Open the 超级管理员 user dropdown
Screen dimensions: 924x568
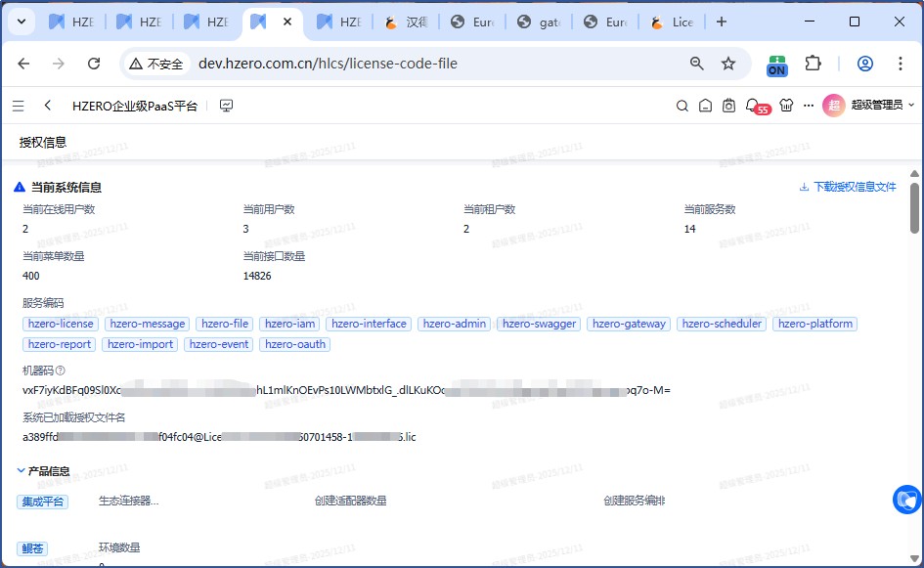click(x=868, y=106)
